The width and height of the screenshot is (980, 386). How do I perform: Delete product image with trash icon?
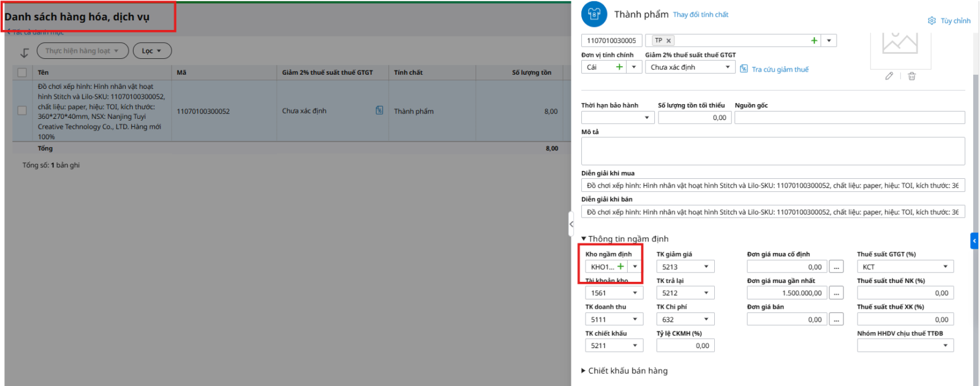(x=911, y=76)
